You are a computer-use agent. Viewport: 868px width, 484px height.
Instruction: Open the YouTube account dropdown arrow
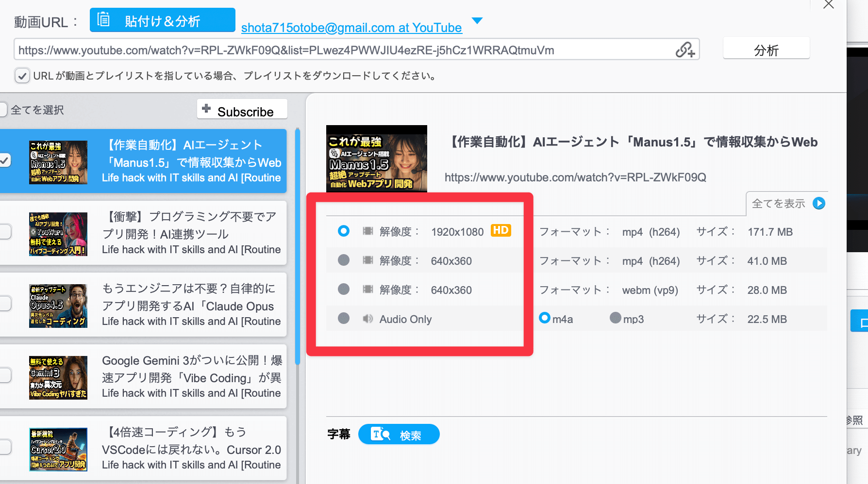[x=477, y=21]
